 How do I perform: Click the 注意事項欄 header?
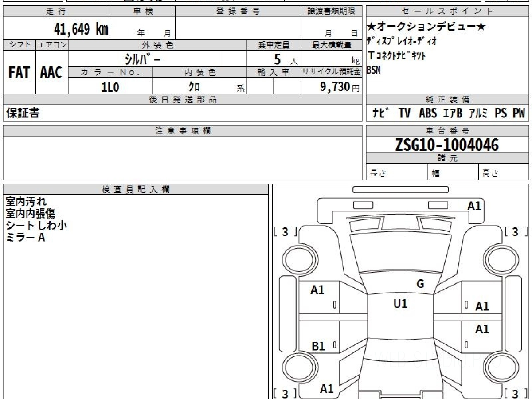point(183,131)
